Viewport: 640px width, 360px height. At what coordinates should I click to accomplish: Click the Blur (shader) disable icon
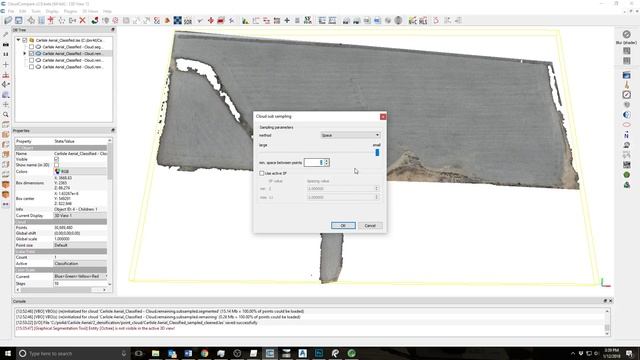click(627, 34)
